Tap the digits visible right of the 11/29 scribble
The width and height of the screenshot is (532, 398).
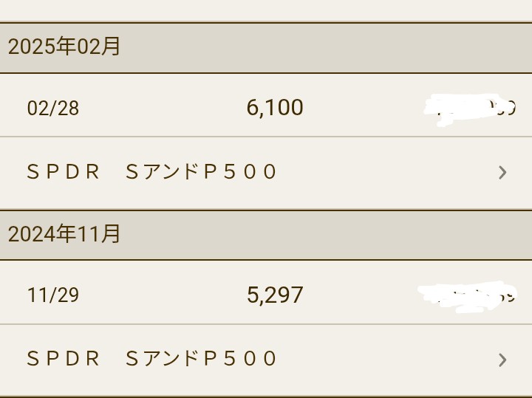tap(508, 297)
